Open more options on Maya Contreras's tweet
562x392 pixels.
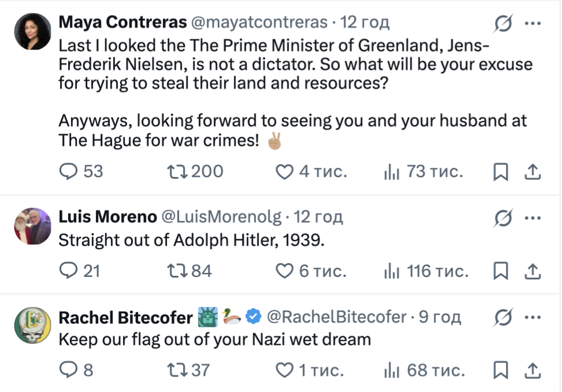(532, 24)
